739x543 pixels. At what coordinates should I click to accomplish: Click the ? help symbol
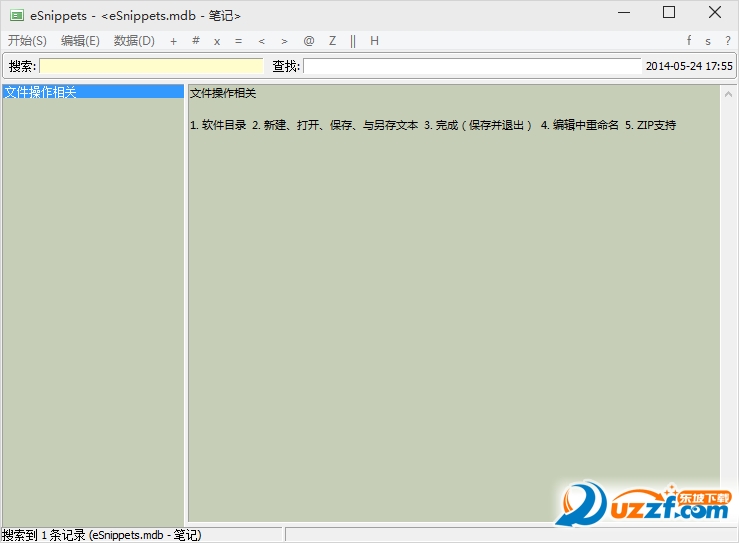click(x=728, y=41)
